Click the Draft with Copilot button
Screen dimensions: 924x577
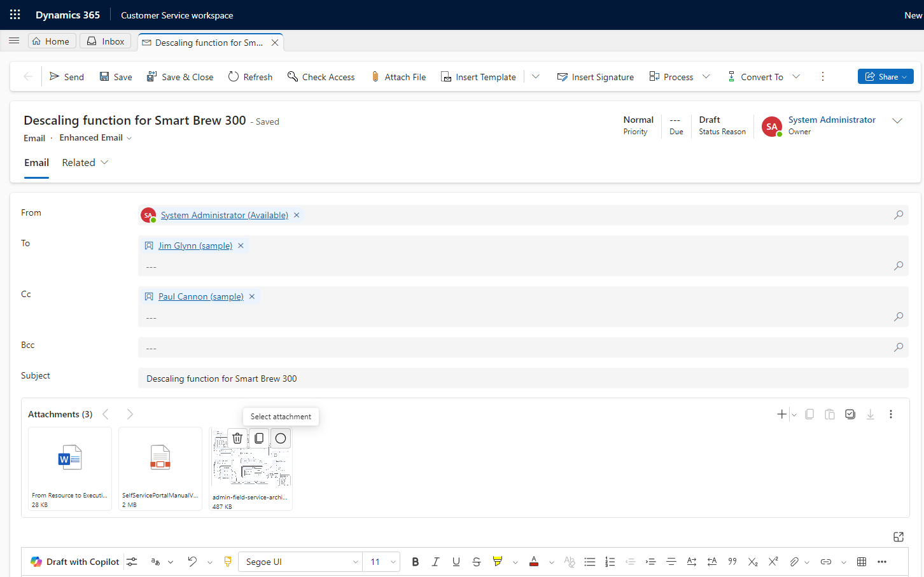(75, 562)
